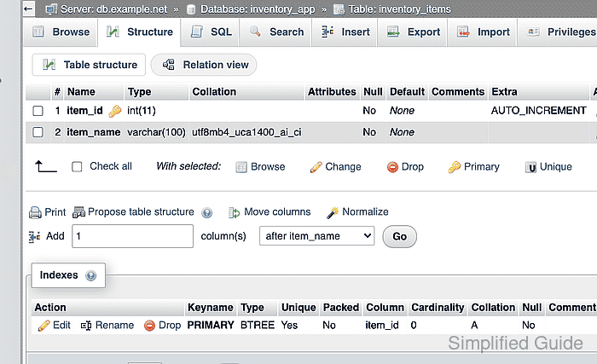Click the Server: db.example.net breadcrumb link
Viewport: 597px width, 364px height.
(x=113, y=9)
